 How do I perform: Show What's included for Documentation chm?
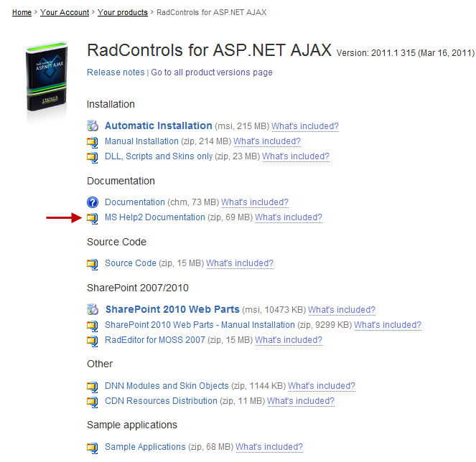[x=255, y=202]
